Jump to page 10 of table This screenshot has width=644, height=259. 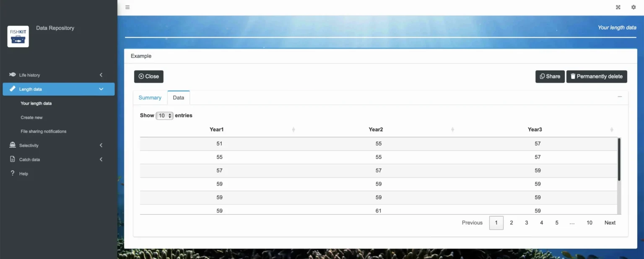point(589,223)
